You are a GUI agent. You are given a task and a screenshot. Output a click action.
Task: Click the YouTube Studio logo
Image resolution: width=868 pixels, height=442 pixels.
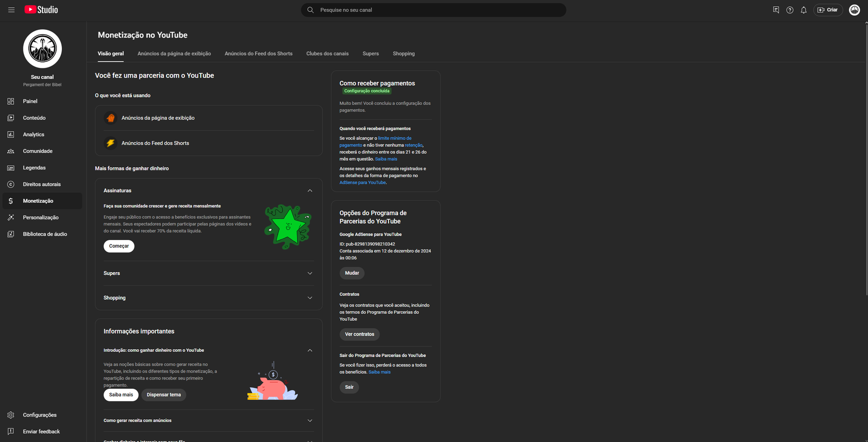pyautogui.click(x=41, y=10)
